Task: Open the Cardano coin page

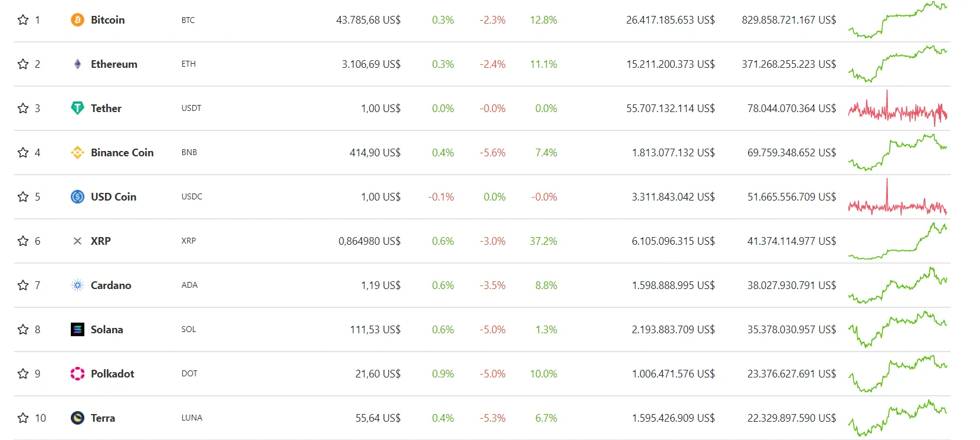Action: point(111,285)
